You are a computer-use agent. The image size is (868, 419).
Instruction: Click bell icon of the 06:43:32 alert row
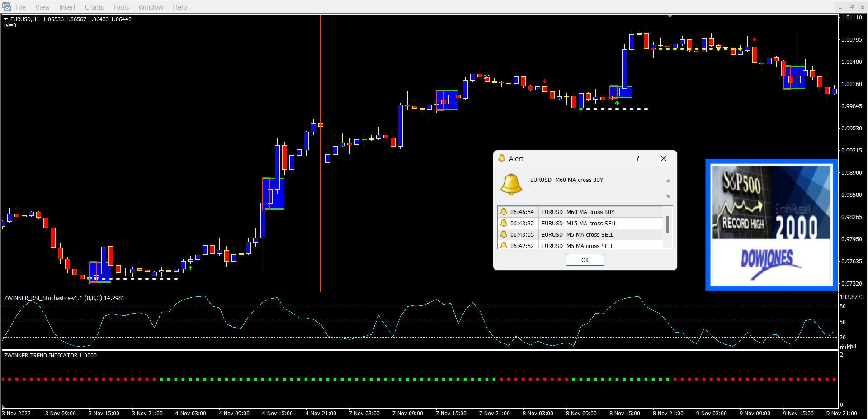pos(504,223)
